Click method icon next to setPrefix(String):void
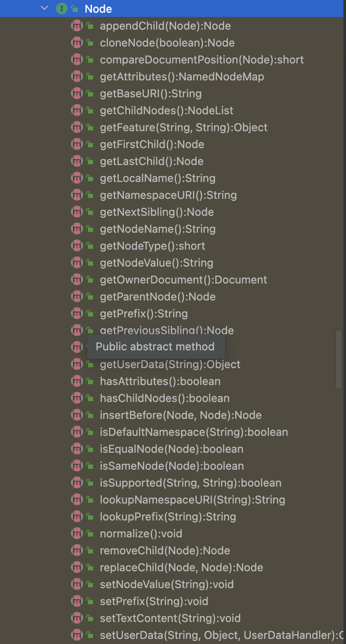The image size is (346, 644). tap(77, 601)
